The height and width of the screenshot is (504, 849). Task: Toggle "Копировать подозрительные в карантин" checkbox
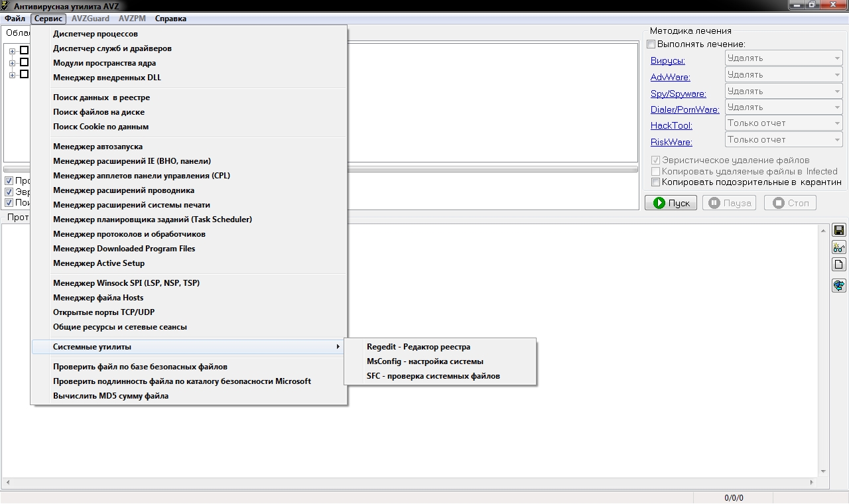click(655, 182)
